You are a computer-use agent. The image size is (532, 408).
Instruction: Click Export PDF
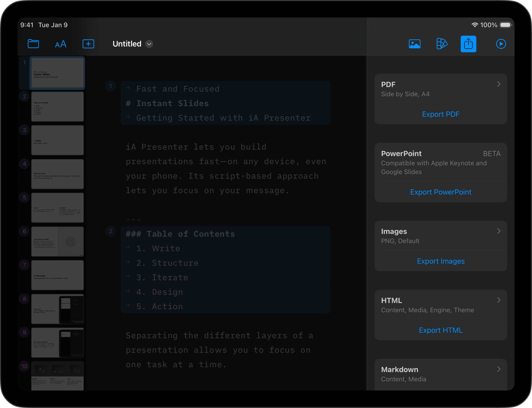pyautogui.click(x=441, y=114)
